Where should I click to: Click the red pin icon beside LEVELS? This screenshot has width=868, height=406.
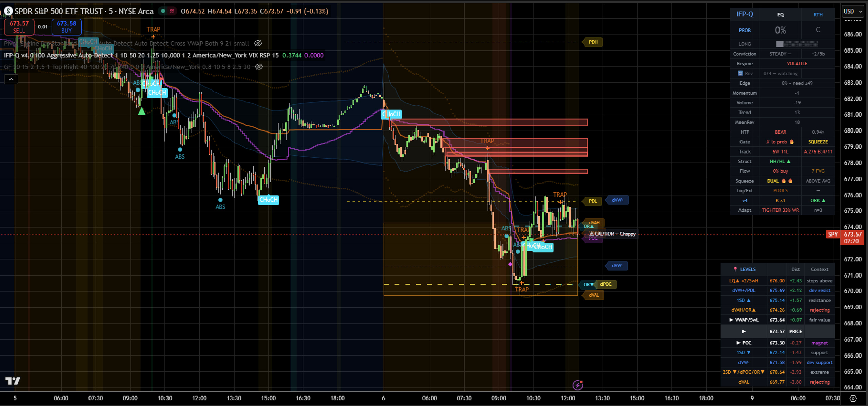click(735, 269)
